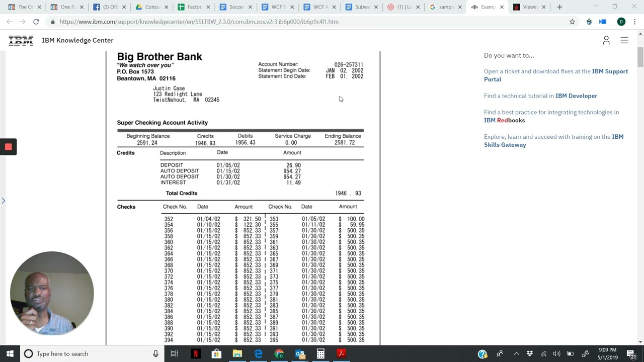Click the DEPOSIT 01/05/02 row

point(230,165)
